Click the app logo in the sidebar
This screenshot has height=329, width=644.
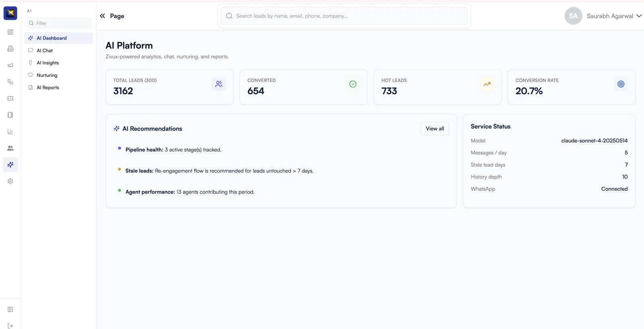coord(10,13)
